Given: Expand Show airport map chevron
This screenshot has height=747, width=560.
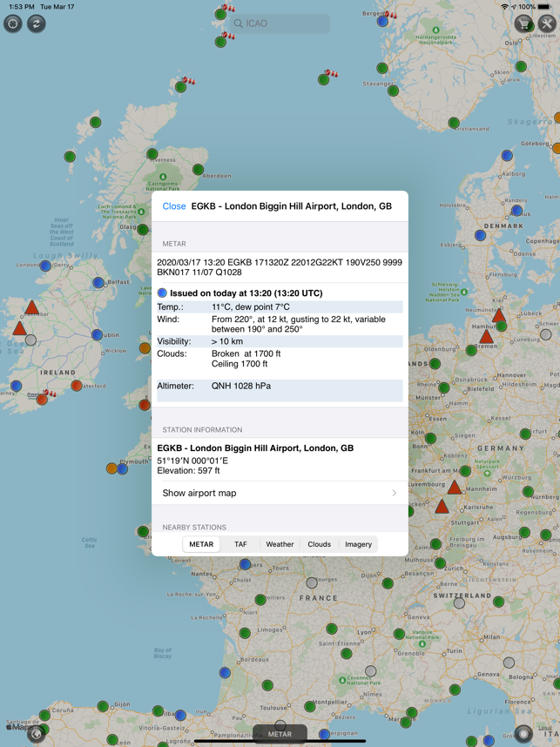Looking at the screenshot, I should point(395,493).
